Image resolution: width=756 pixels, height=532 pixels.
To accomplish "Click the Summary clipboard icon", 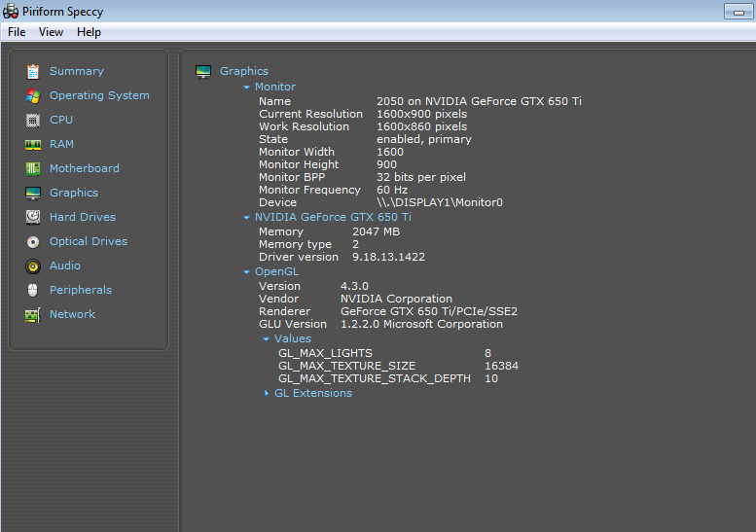I will pyautogui.click(x=33, y=71).
